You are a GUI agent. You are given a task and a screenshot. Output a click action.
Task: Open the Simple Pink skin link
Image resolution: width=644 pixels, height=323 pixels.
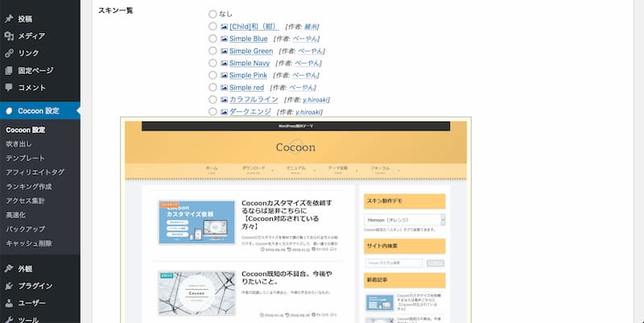pyautogui.click(x=248, y=75)
